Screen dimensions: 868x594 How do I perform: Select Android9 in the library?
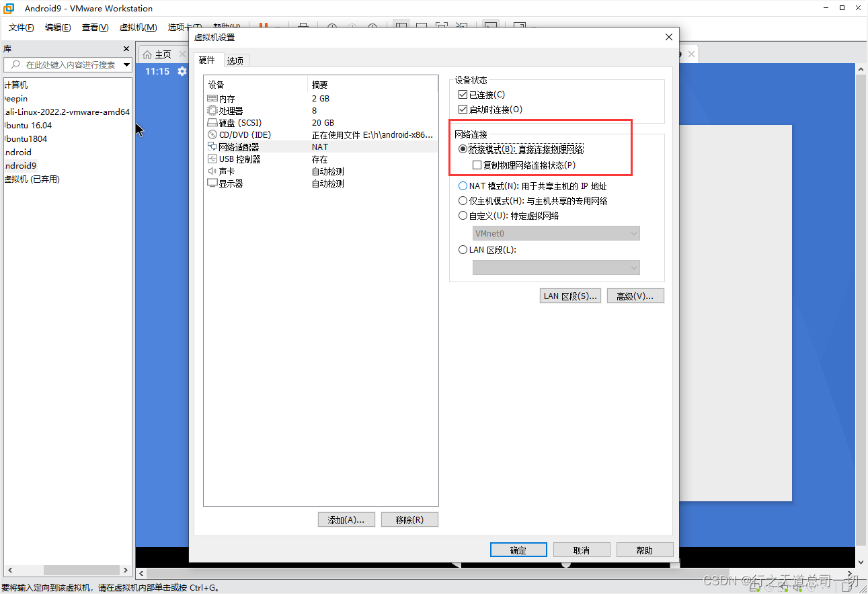[x=19, y=166]
